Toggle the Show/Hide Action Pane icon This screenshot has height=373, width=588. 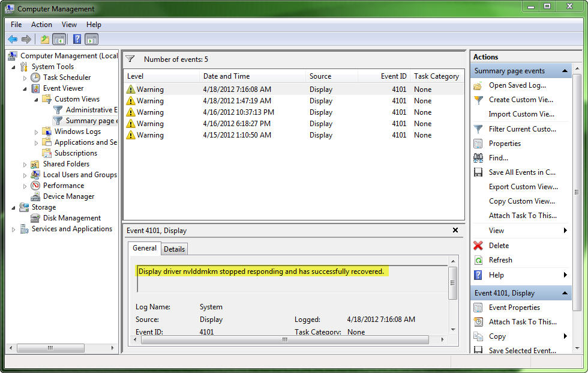click(x=91, y=39)
